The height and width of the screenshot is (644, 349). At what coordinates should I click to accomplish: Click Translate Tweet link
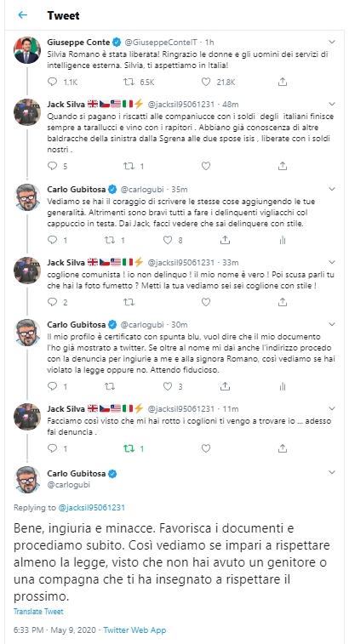coord(38,611)
